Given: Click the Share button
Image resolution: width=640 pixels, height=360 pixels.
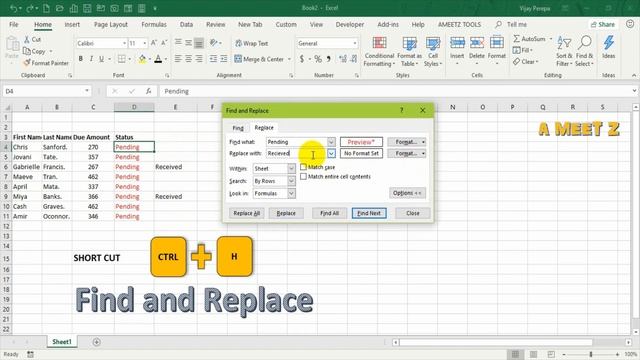Looking at the screenshot, I should click(603, 24).
